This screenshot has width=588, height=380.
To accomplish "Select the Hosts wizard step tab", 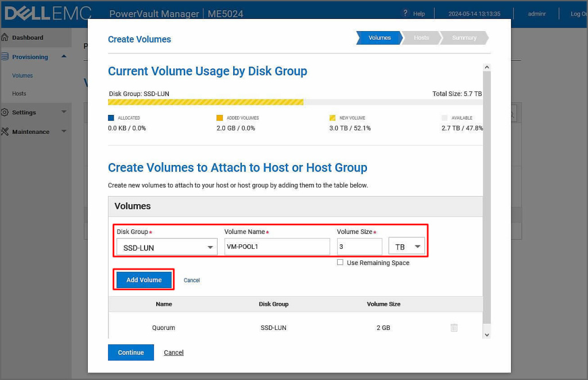I will click(421, 38).
